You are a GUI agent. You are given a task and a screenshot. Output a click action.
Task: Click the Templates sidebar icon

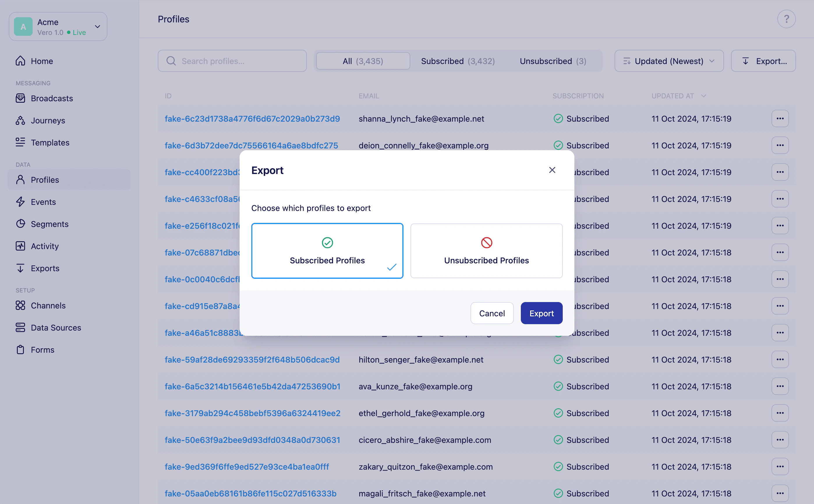20,142
